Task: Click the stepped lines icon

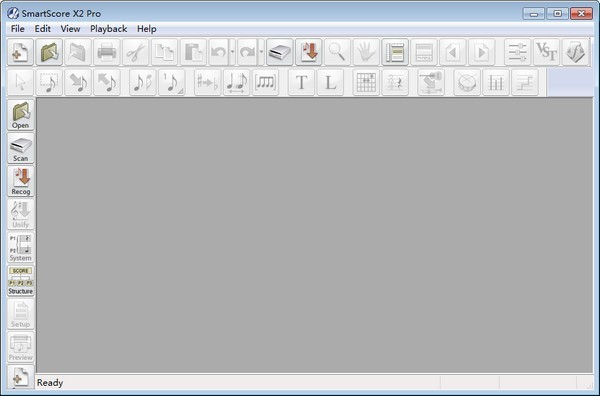Action: 525,82
